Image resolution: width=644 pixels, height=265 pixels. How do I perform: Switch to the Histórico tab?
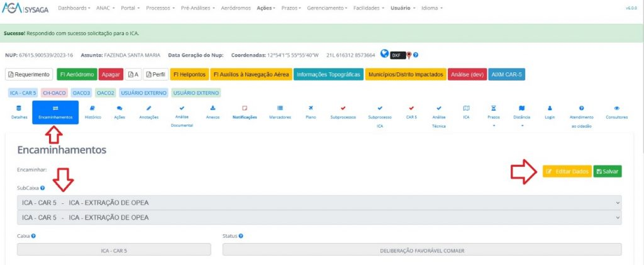click(x=93, y=111)
